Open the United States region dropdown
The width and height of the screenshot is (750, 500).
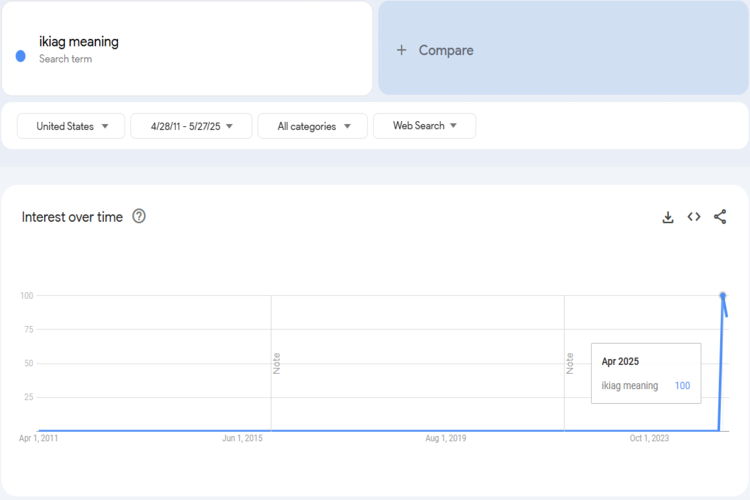coord(71,126)
